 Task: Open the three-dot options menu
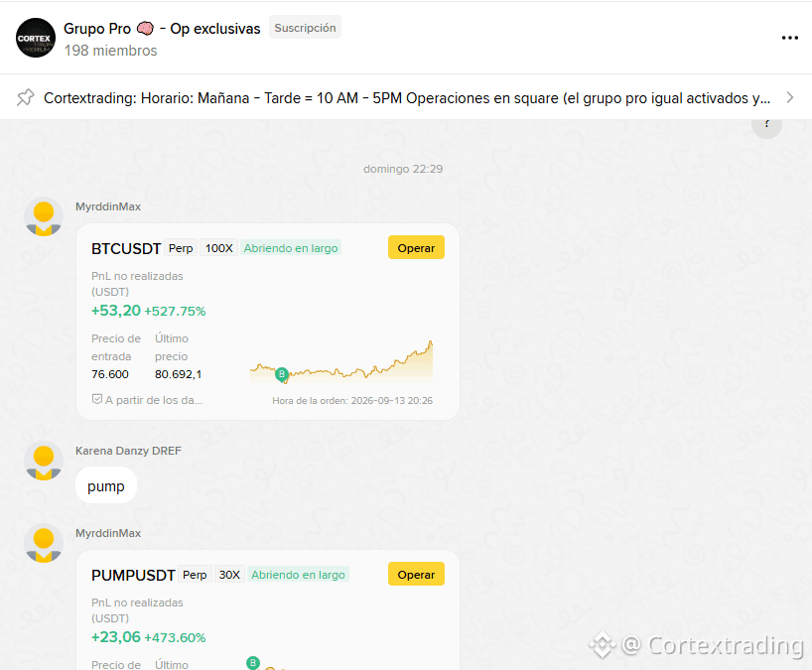coord(789,38)
